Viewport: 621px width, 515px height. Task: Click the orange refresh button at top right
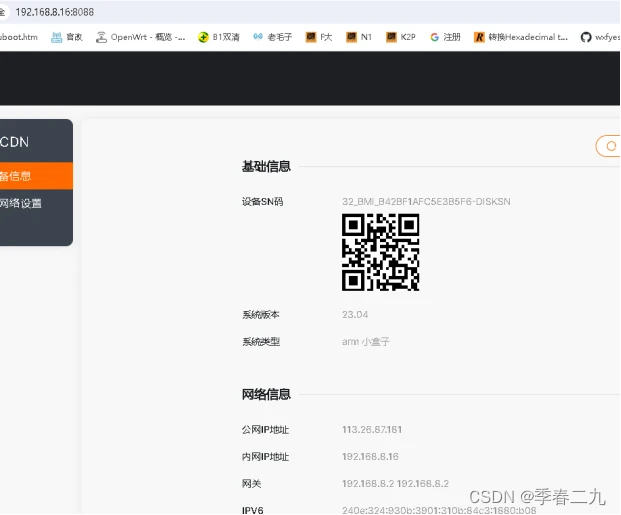click(x=608, y=146)
